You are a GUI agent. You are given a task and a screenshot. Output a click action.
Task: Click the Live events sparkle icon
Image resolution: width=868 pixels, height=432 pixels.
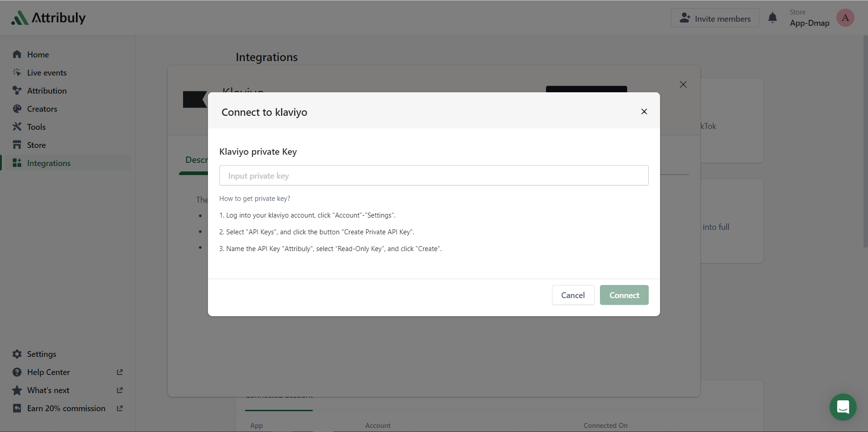(17, 72)
